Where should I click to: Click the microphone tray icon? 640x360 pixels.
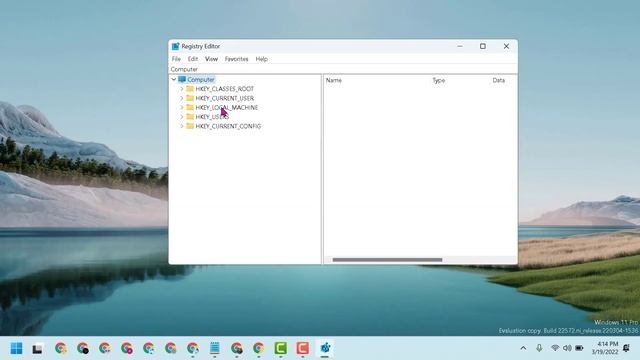539,348
